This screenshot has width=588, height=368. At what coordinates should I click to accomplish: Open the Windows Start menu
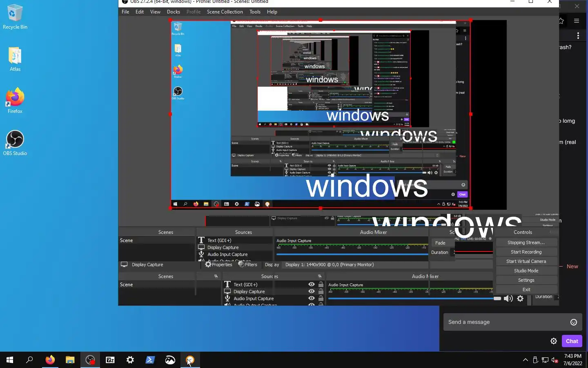(10, 360)
